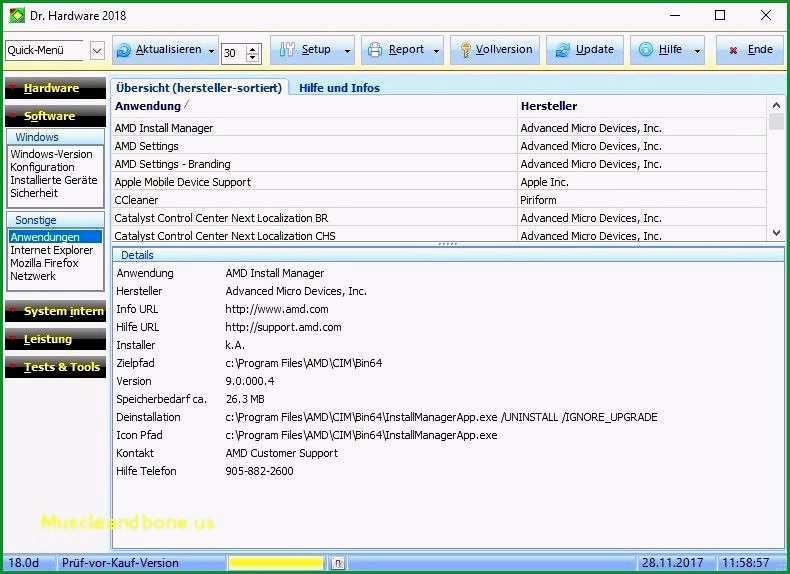Select Internet Explorer in the sidebar

[x=51, y=250]
